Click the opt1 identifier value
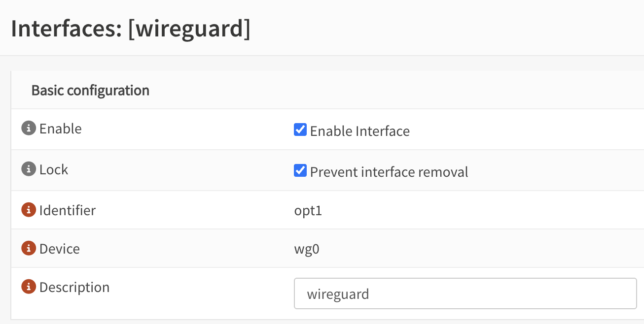Screen dimensions: 644x324 coord(308,211)
